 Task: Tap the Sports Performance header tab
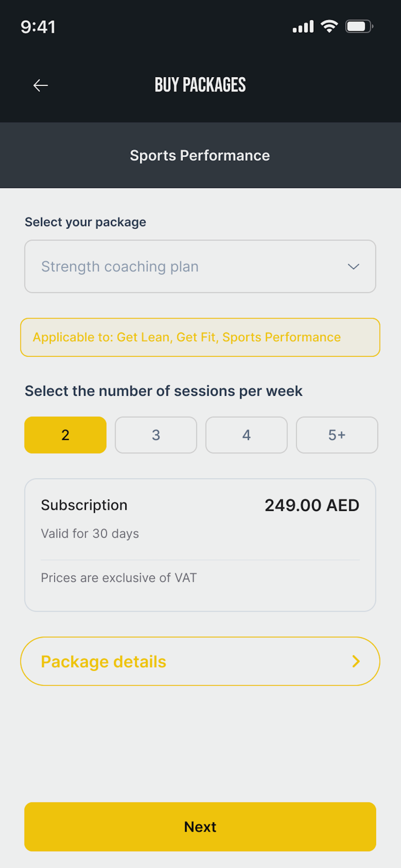coord(200,155)
